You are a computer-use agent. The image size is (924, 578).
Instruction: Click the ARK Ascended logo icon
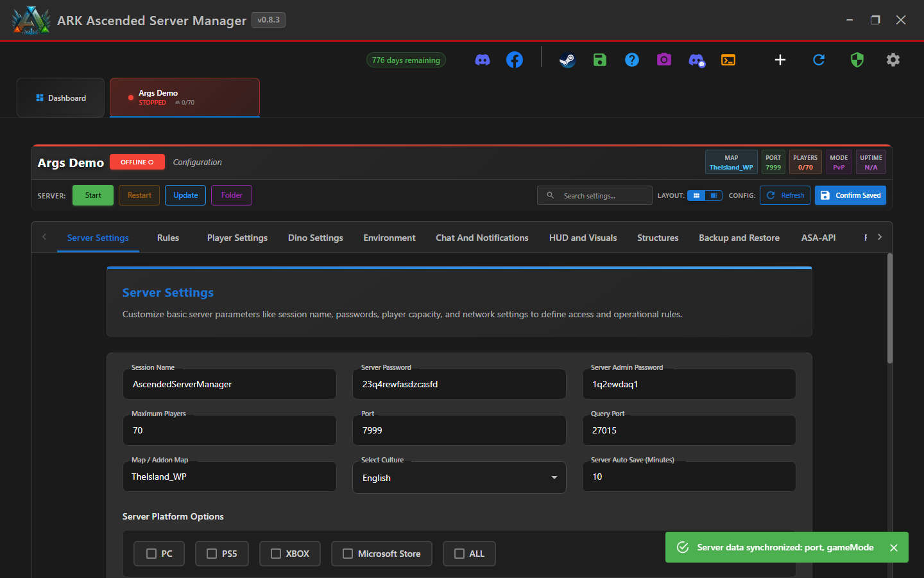pos(30,21)
